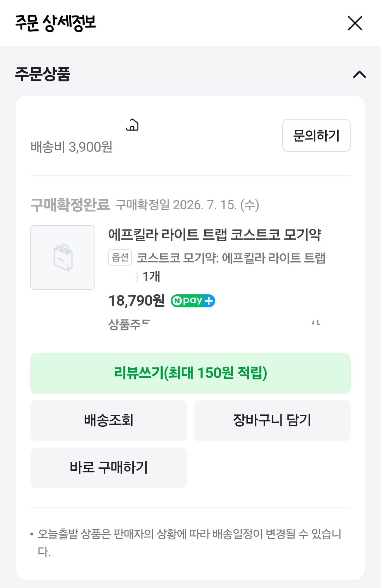Add item with 장바구니 담기

(272, 420)
